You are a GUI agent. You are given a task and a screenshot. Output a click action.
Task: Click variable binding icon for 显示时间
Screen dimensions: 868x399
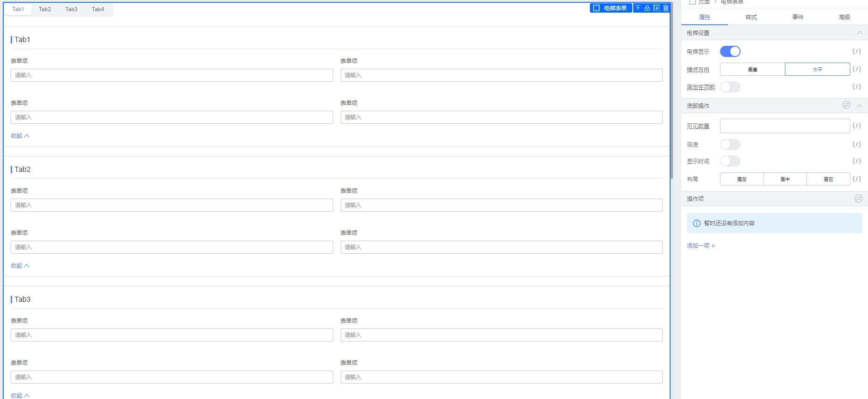click(x=857, y=161)
